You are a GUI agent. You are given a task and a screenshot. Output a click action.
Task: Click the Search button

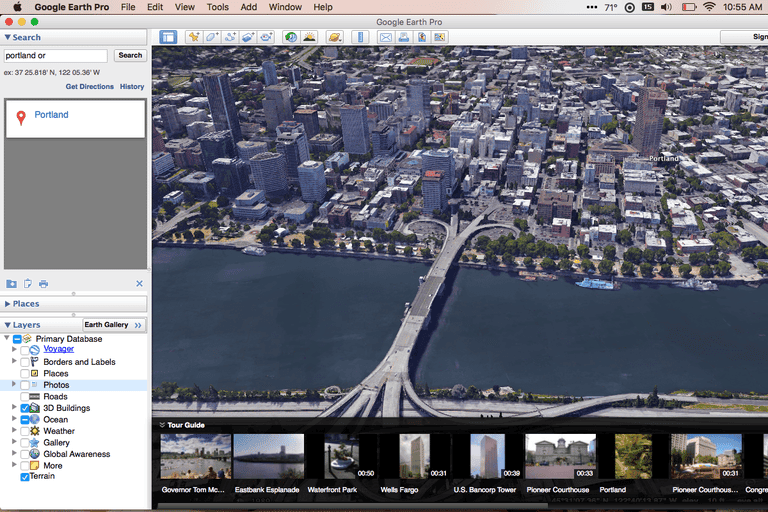130,55
